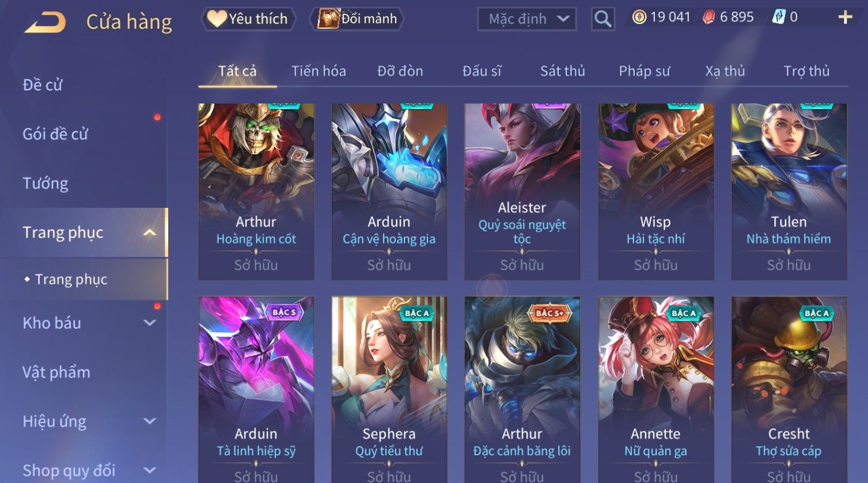The image size is (868, 483).
Task: Select the Sát thủ tab
Action: [562, 71]
